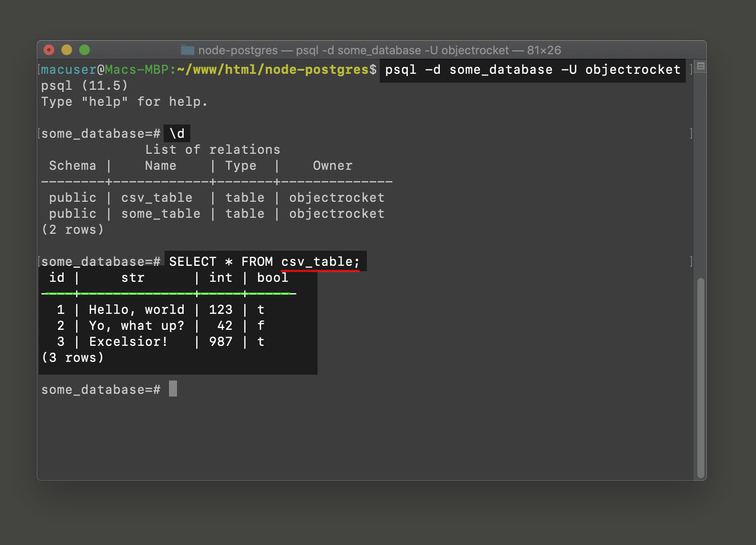This screenshot has width=756, height=545.
Task: Click the 'Yo, what up?' cell
Action: [137, 326]
